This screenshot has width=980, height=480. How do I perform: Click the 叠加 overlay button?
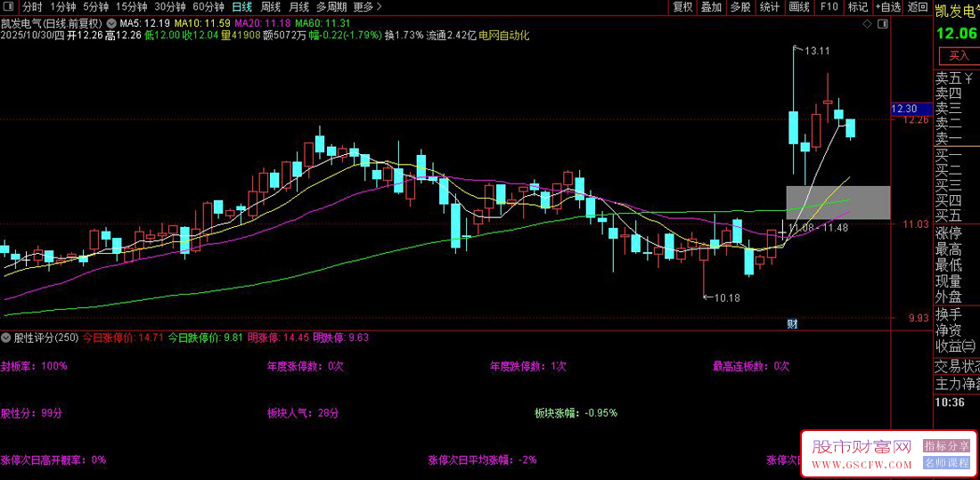click(x=711, y=7)
